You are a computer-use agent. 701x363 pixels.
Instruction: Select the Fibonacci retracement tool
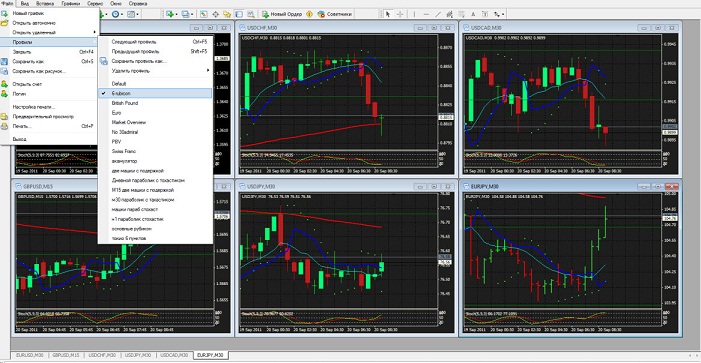coord(461,14)
